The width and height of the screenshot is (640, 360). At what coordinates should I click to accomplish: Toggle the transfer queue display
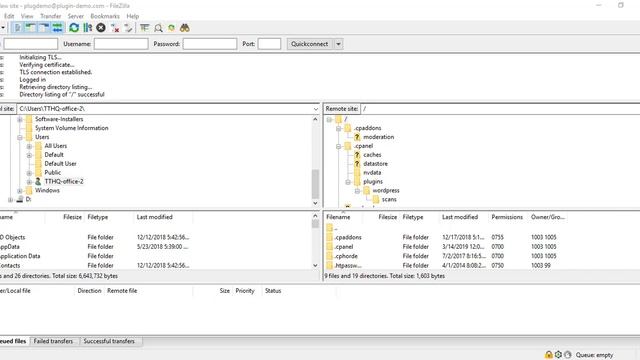pos(58,28)
